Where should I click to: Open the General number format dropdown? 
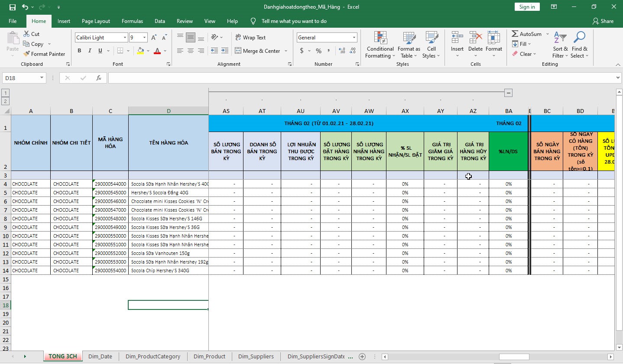coord(354,38)
